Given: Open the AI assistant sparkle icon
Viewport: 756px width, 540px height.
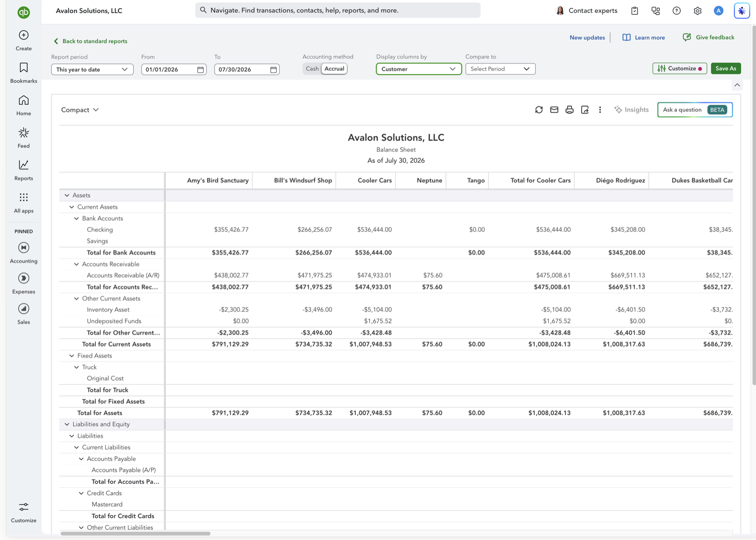Looking at the screenshot, I should (x=741, y=11).
